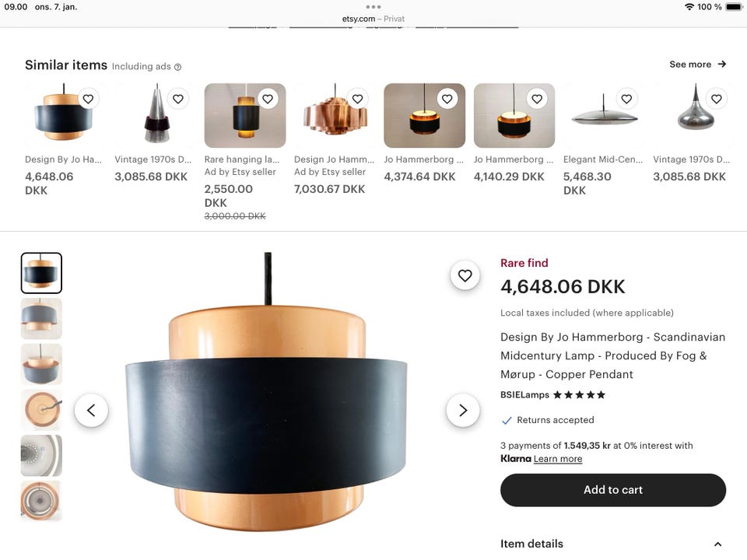Image resolution: width=747 pixels, height=560 pixels.
Task: Show next product photo with right arrow
Action: pyautogui.click(x=462, y=410)
